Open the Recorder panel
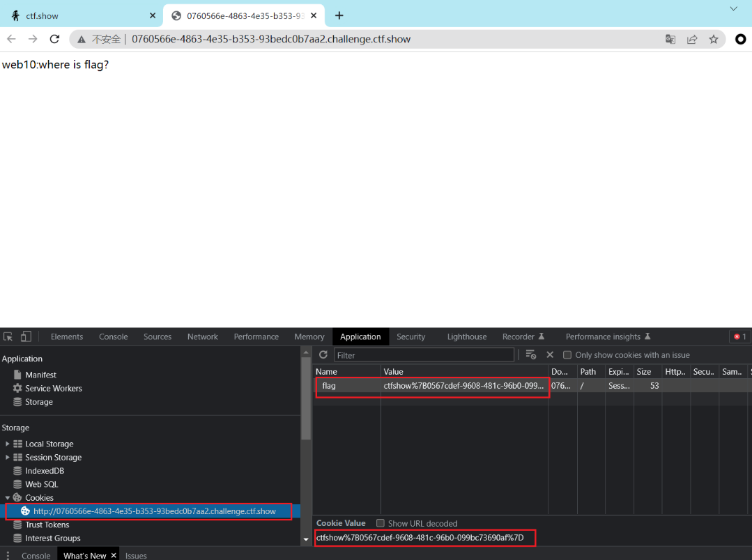Image resolution: width=752 pixels, height=560 pixels. click(523, 336)
